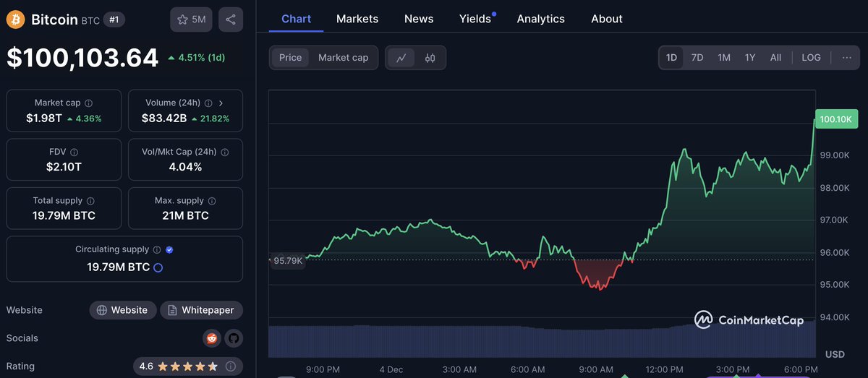Click verified badge next to Circulating supply
The width and height of the screenshot is (868, 378).
point(169,249)
